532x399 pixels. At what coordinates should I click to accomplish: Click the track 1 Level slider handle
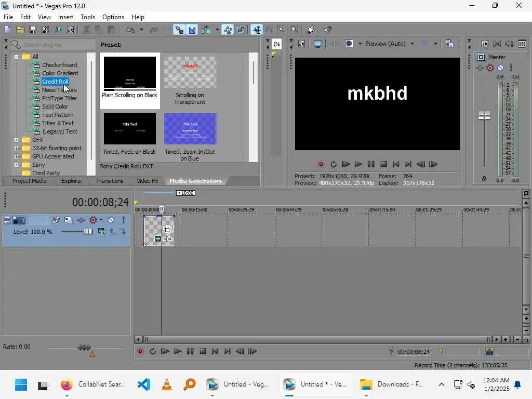[87, 231]
